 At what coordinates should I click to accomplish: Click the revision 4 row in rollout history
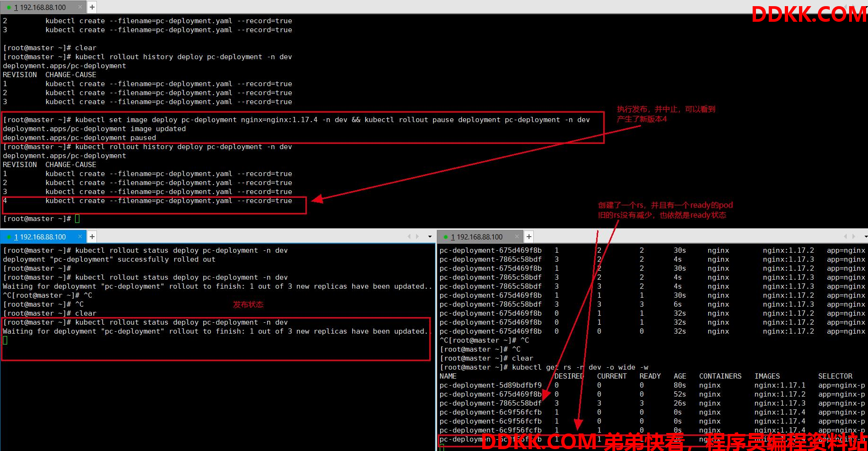(x=148, y=201)
